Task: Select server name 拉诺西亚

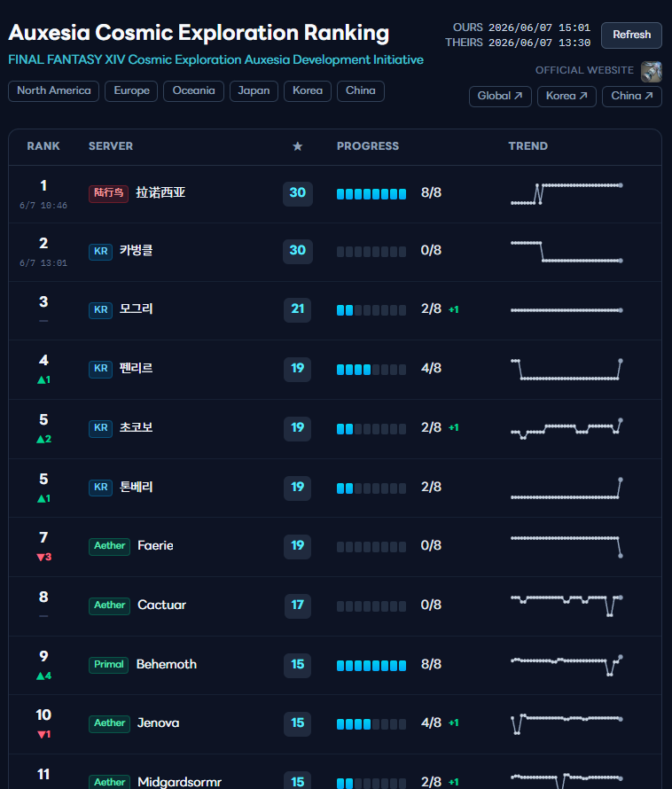Action: [x=160, y=192]
